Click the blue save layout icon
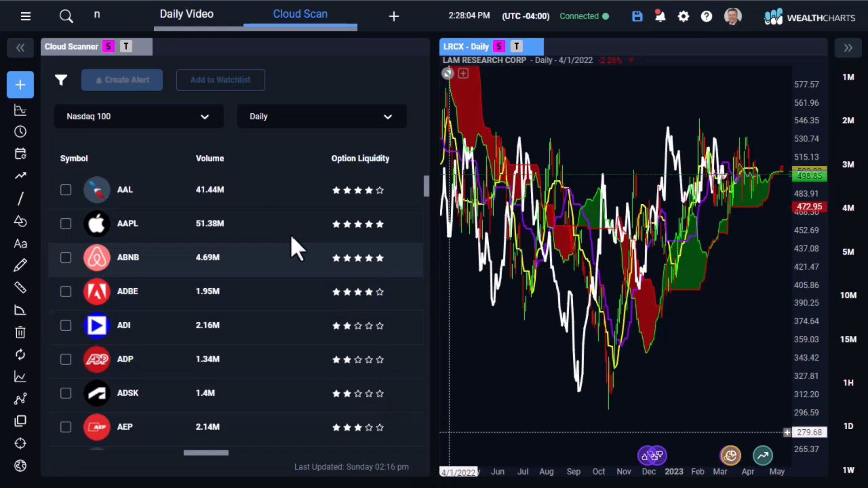 637,16
